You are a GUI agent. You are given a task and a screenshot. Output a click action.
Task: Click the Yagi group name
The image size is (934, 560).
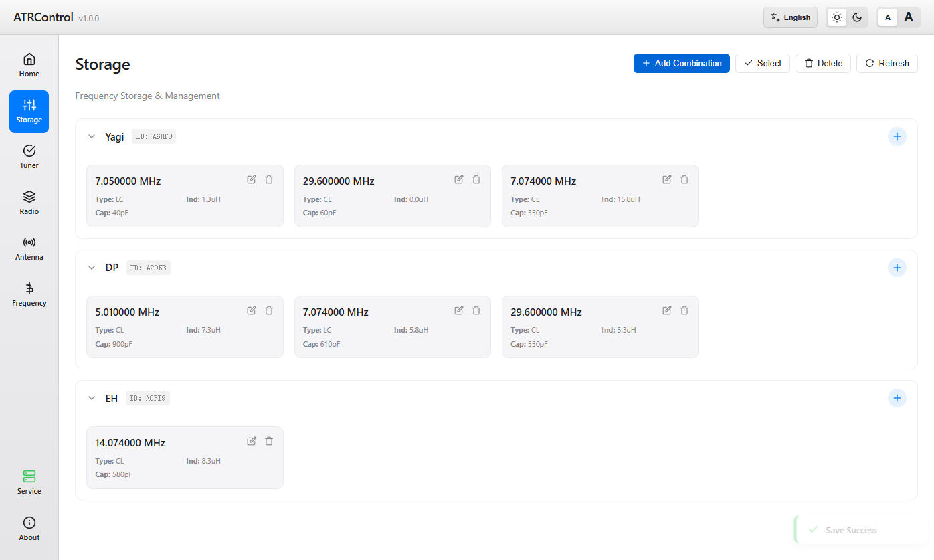[x=114, y=136]
